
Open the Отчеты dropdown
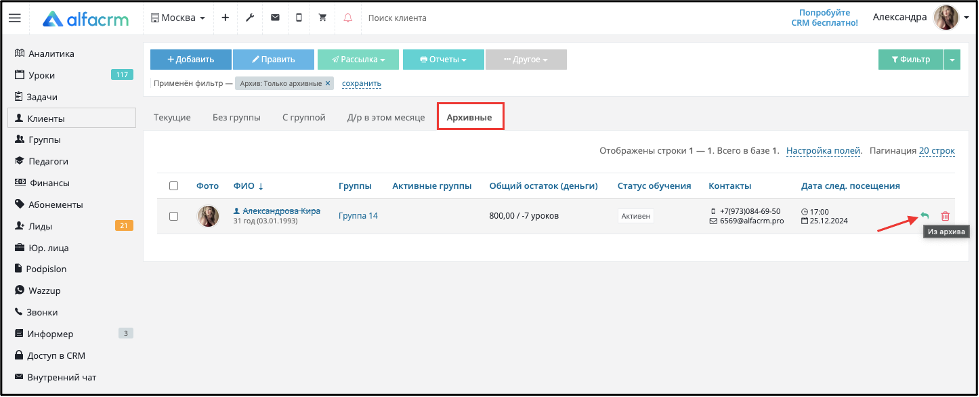pos(443,59)
